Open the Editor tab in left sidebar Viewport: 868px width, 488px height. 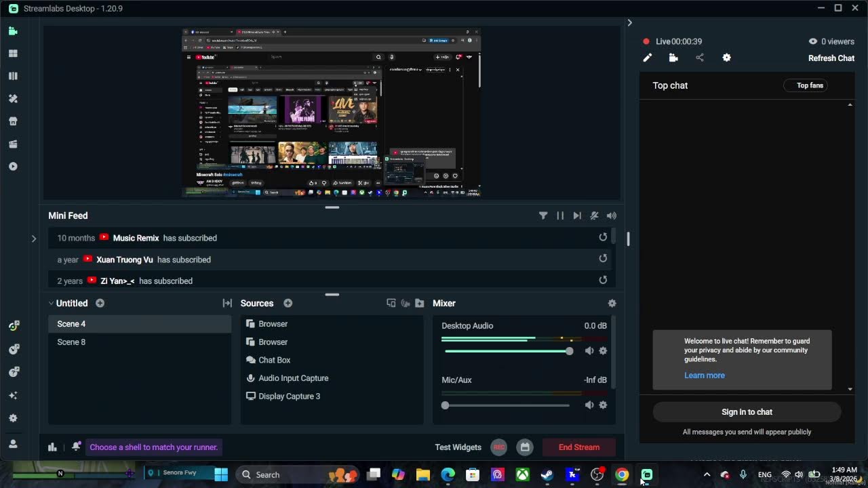coord(13,30)
